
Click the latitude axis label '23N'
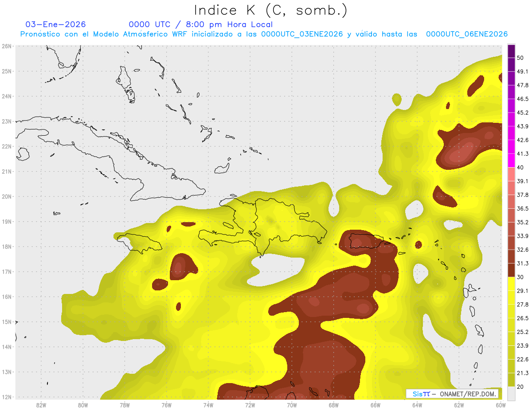[7, 121]
